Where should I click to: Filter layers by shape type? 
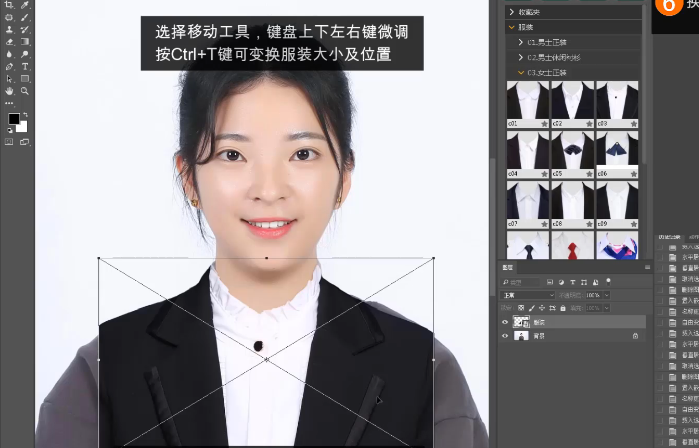coord(584,282)
